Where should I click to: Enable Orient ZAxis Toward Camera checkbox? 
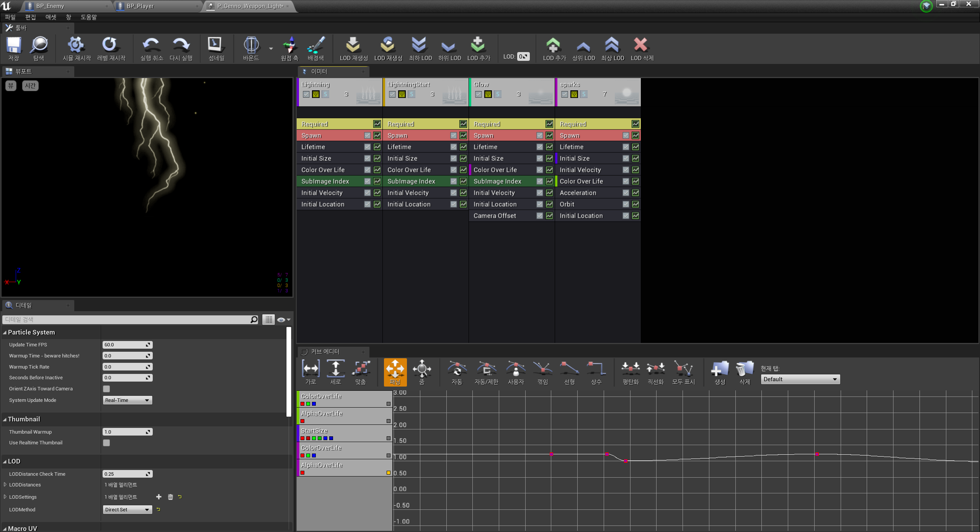106,389
